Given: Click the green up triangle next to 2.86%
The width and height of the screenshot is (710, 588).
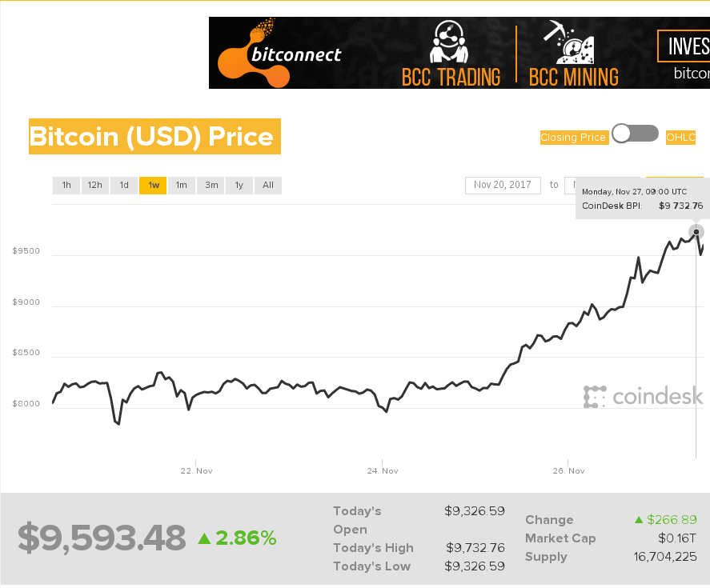Looking at the screenshot, I should [x=205, y=538].
